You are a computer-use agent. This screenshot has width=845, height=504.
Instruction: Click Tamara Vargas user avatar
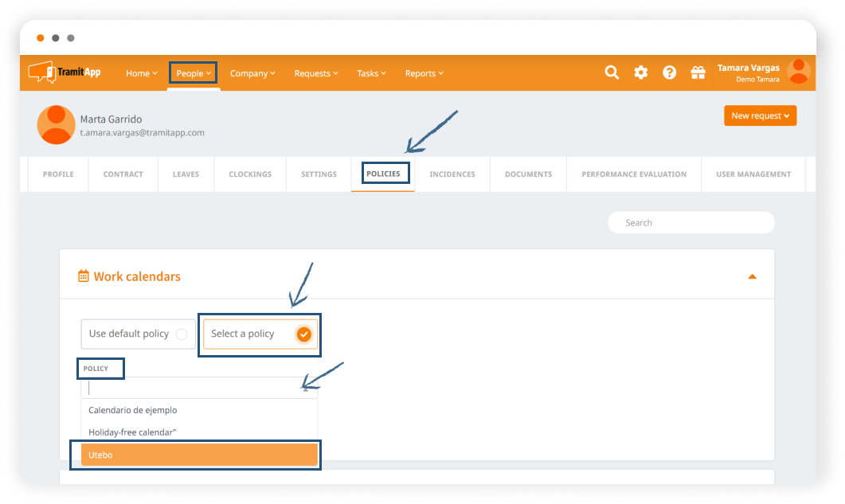(798, 72)
